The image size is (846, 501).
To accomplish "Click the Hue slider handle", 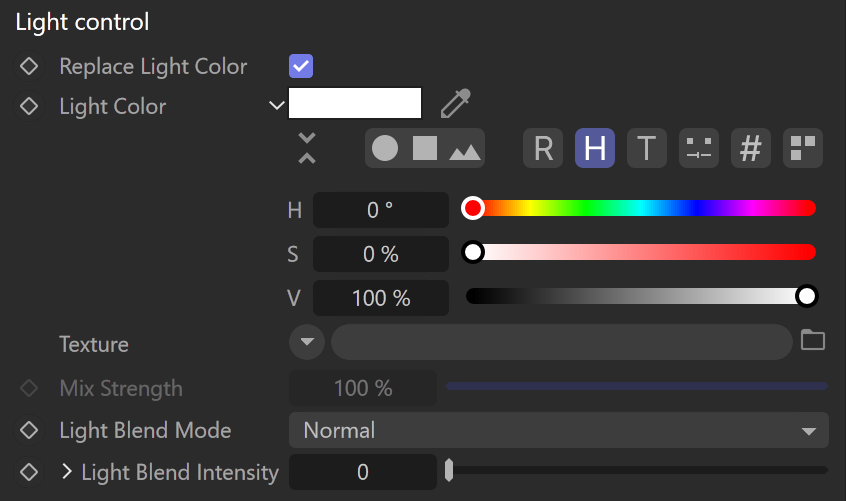I will [473, 208].
